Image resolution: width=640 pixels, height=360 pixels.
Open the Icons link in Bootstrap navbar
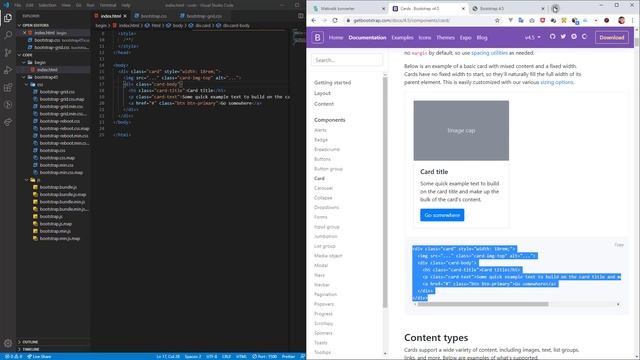click(424, 38)
